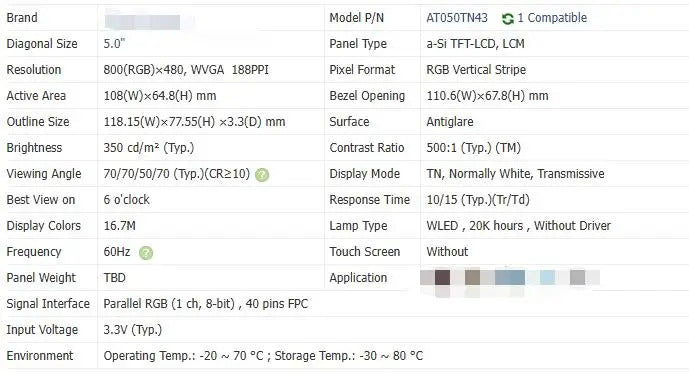Screen dimensions: 689x374
Task: Click the blurred Application value
Action: 510,278
